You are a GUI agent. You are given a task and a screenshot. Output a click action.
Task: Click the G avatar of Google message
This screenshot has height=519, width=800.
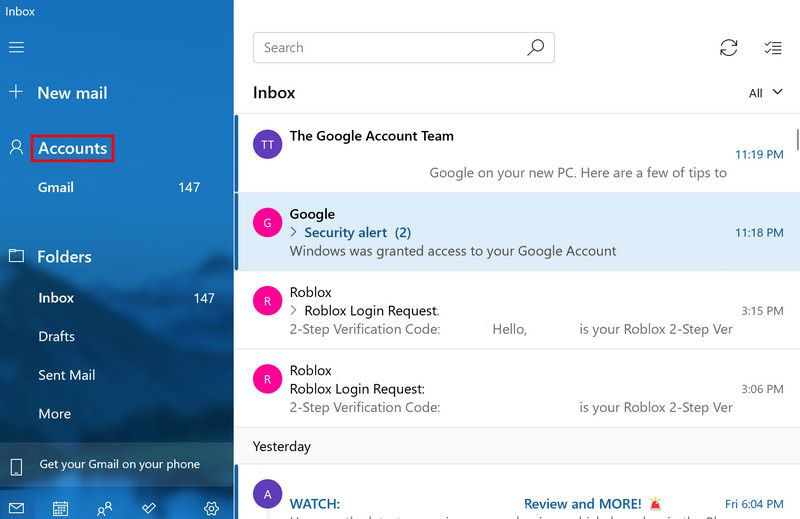click(x=267, y=223)
